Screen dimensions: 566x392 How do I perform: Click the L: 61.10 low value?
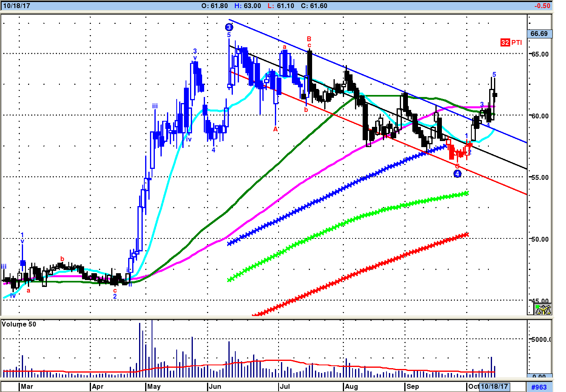(281, 6)
